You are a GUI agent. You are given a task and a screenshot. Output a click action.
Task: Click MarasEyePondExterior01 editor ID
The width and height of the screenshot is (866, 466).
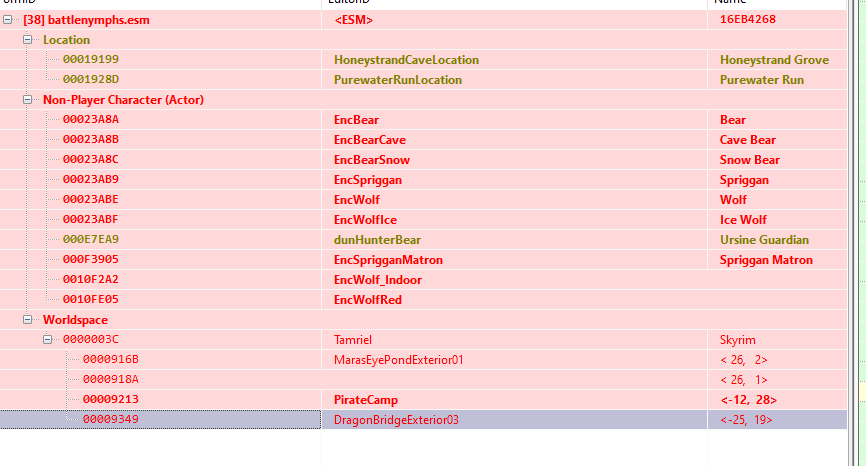398,360
